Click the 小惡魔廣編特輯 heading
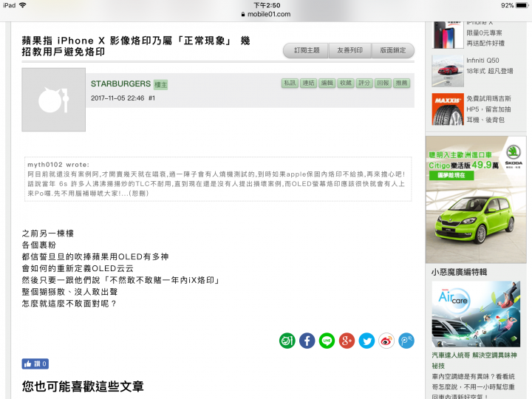 pos(459,272)
